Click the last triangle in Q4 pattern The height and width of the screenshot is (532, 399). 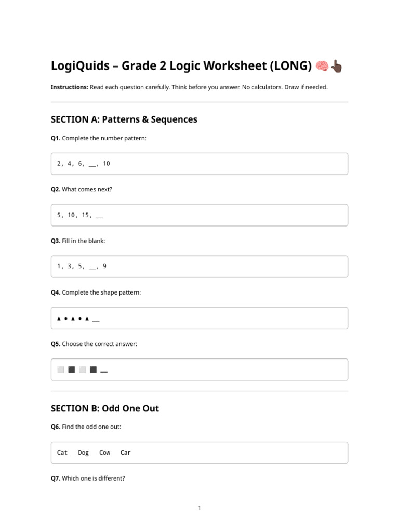click(x=87, y=318)
